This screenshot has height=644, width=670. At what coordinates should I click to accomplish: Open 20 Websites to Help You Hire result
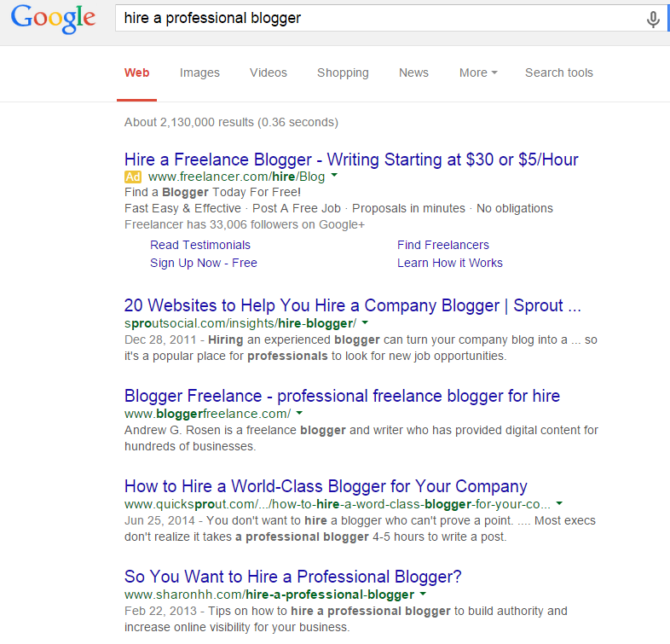[x=352, y=305]
